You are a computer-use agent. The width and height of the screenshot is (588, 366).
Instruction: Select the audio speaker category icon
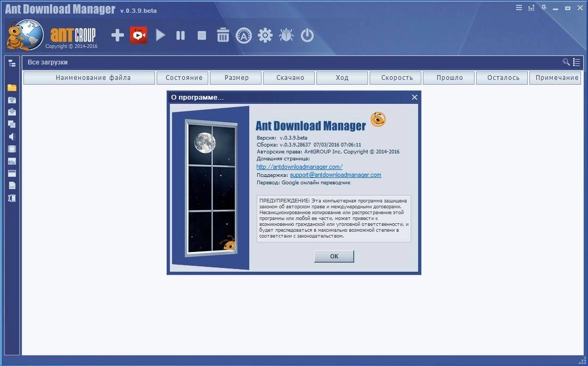[x=12, y=136]
